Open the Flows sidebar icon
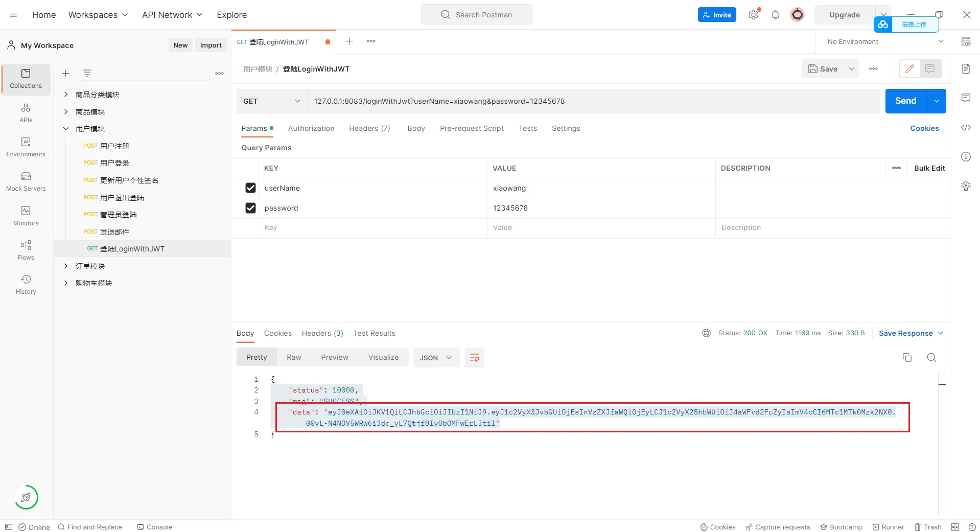This screenshot has width=980, height=532. click(26, 250)
